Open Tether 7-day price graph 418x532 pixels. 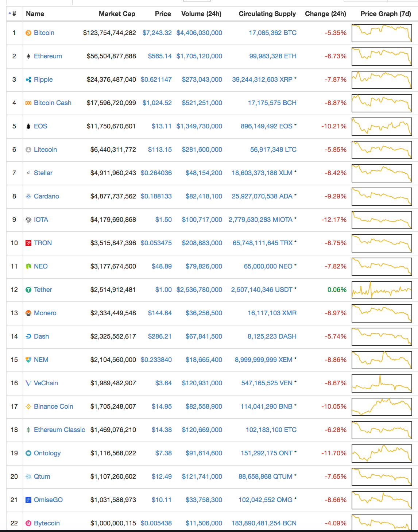(x=382, y=290)
